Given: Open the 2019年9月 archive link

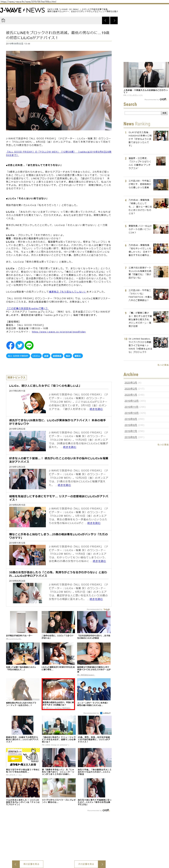Looking at the screenshot, I should 131,419.
